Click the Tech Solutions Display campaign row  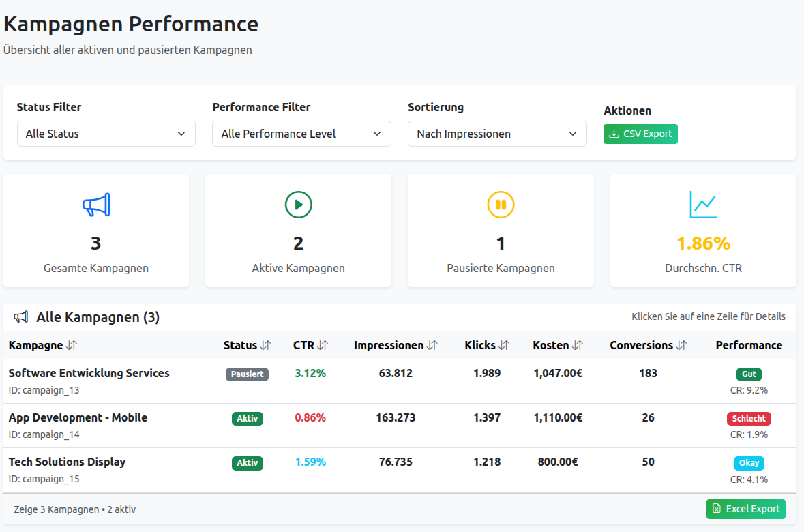67,462
